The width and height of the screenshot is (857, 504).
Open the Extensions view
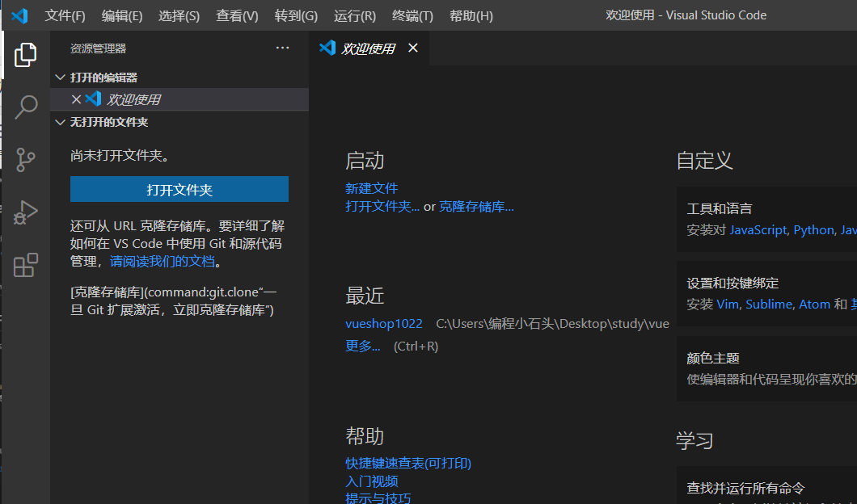point(25,265)
